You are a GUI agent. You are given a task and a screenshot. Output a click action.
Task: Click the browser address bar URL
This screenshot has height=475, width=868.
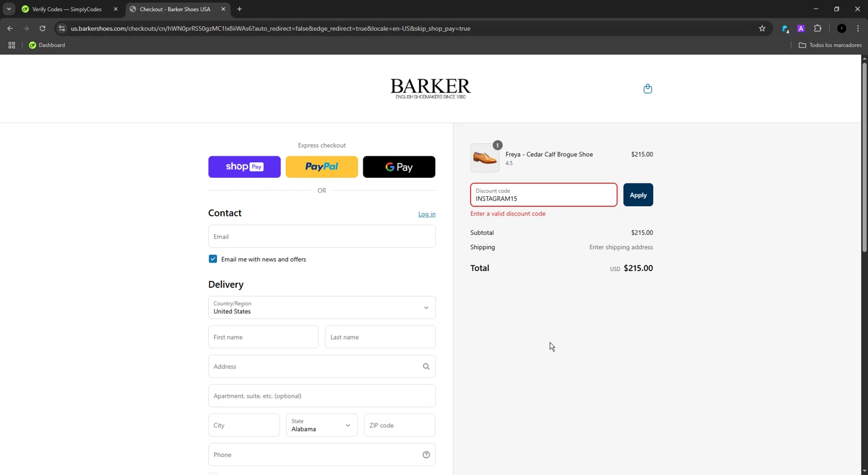pyautogui.click(x=270, y=28)
